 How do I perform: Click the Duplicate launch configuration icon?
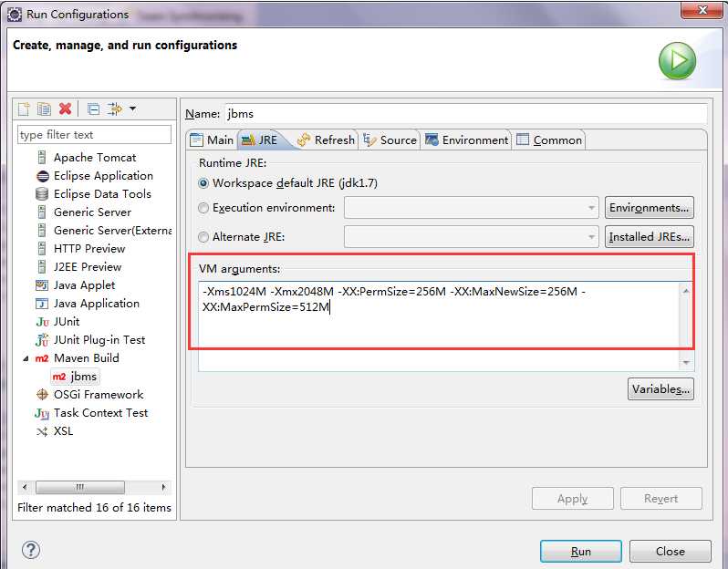[44, 109]
